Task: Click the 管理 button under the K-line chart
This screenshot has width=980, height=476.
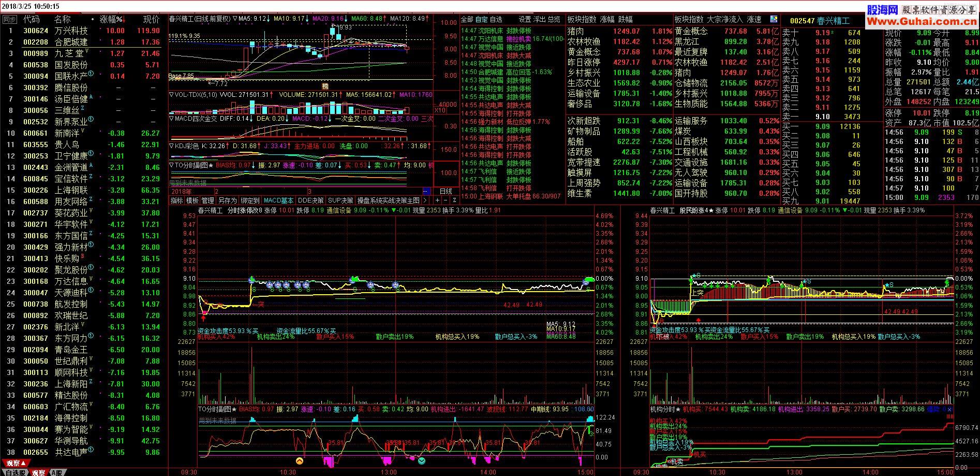Action: coord(208,200)
